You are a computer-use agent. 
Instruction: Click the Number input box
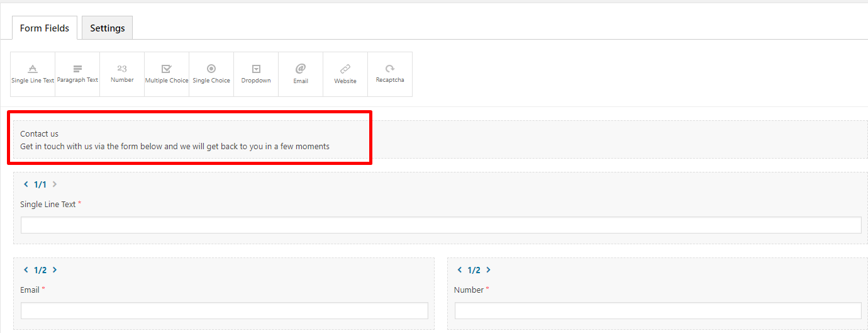[658, 311]
